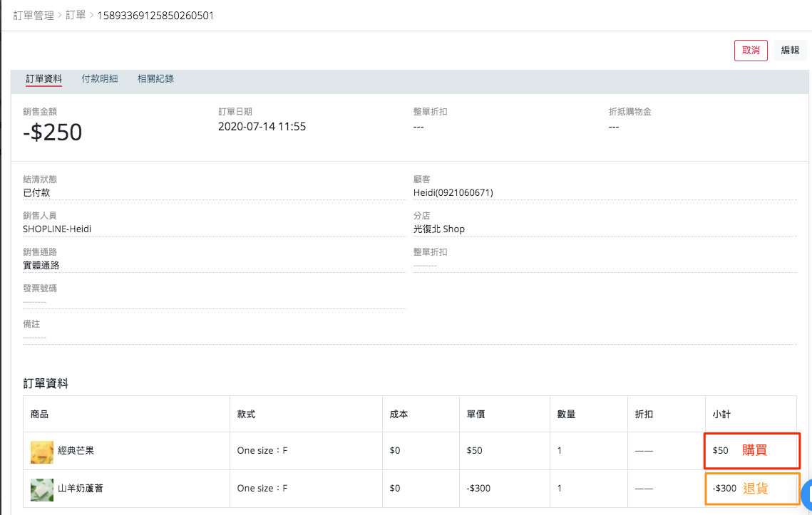The width and height of the screenshot is (812, 515).
Task: Click the 款式 column header
Action: tap(246, 414)
